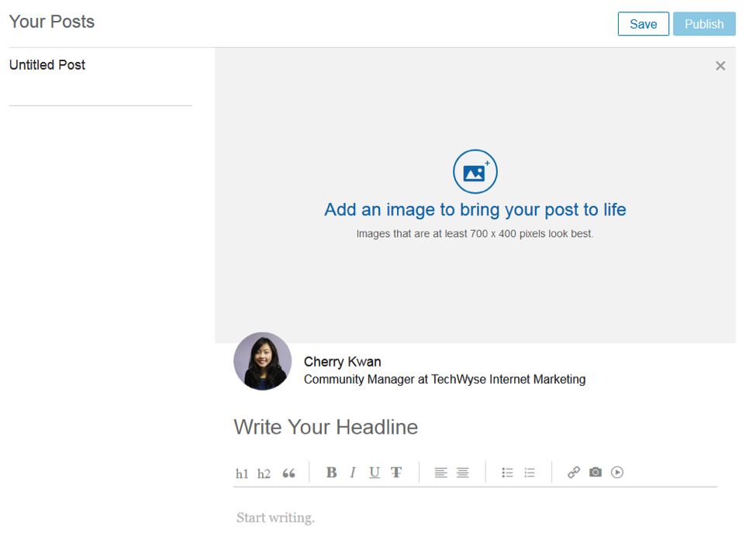
Task: Apply heading 1 style with h1
Action: [242, 473]
